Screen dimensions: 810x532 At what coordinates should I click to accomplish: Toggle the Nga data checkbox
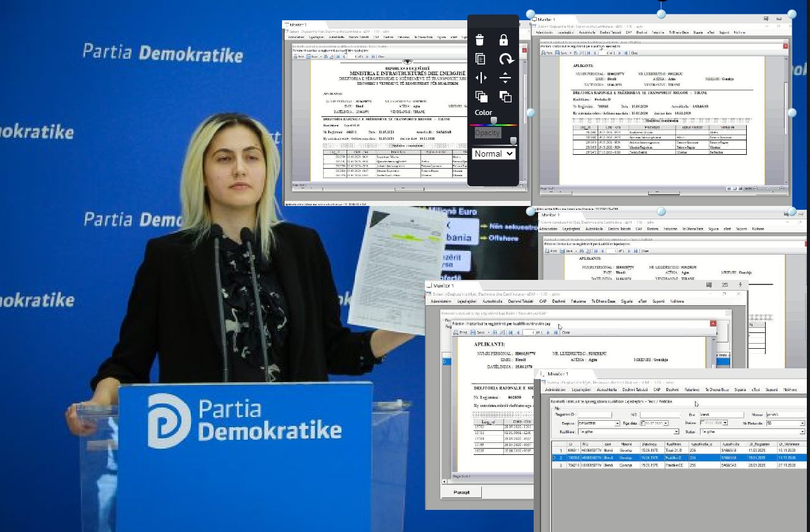(642, 423)
